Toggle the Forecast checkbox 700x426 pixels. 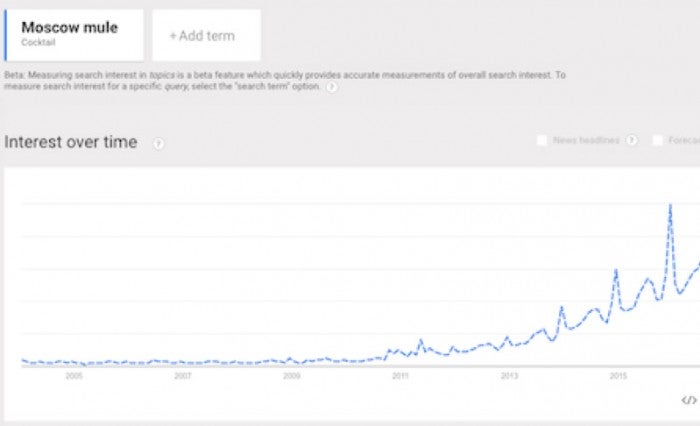pyautogui.click(x=657, y=140)
